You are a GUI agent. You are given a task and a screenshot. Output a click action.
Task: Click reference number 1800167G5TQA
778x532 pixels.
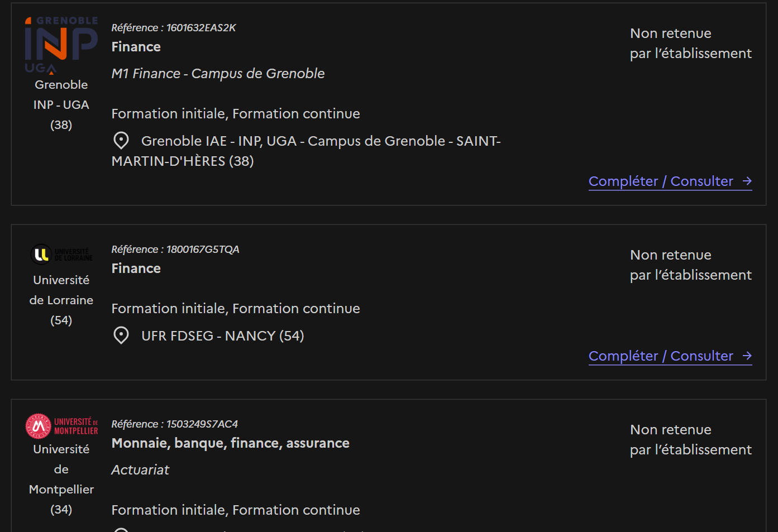[203, 250]
